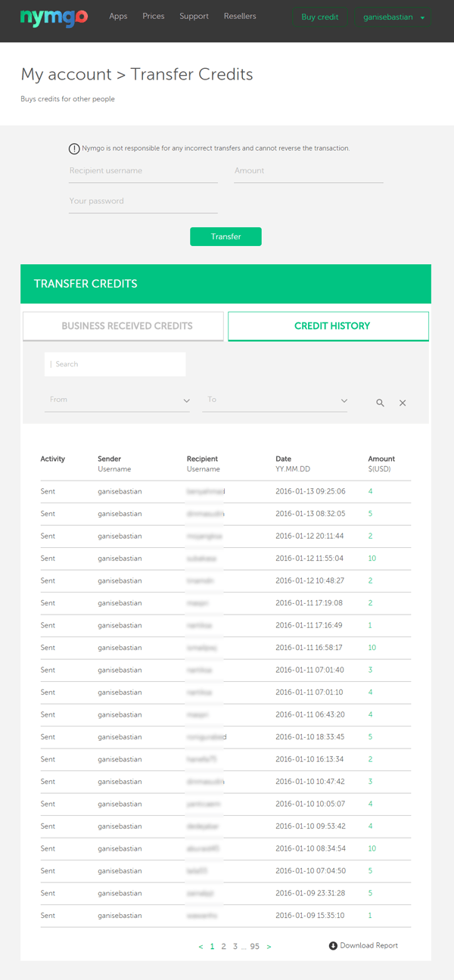The image size is (454, 980).
Task: Open page 2 of credit history
Action: (x=223, y=946)
